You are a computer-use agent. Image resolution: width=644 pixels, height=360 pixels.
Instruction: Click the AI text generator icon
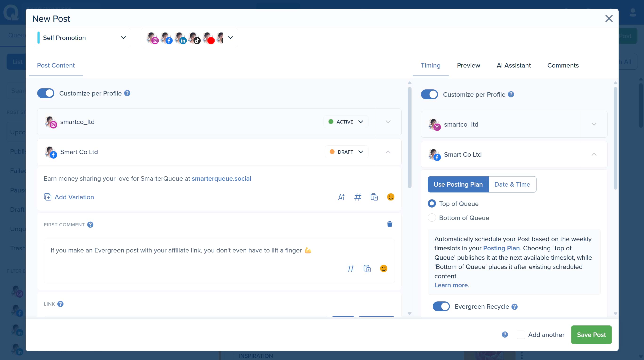pyautogui.click(x=341, y=197)
